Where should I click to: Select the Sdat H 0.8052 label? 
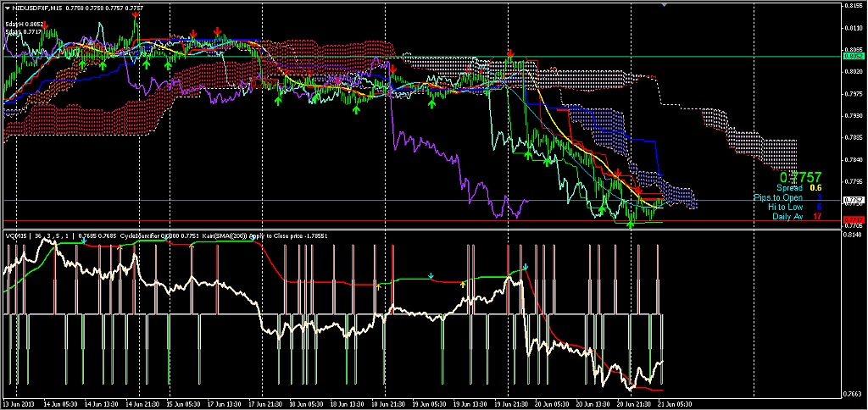coord(24,24)
